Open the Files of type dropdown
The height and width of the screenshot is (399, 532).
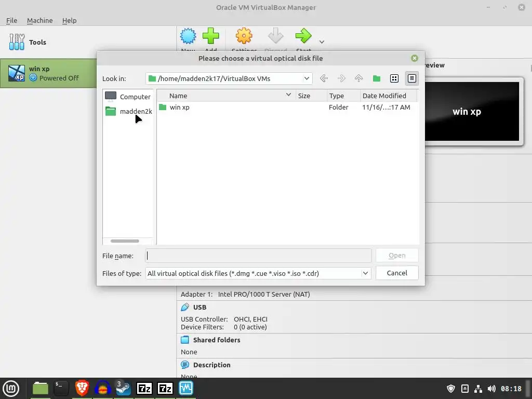click(259, 273)
